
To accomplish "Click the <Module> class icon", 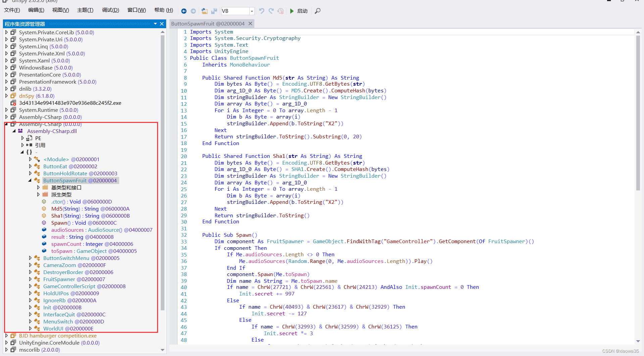I will pos(37,159).
